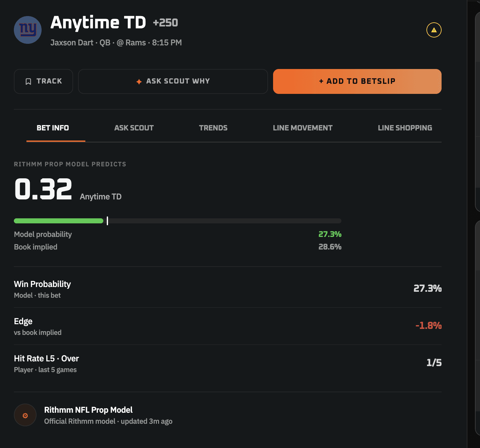Click the Hit Rate L5 · Over label
The image size is (480, 448).
pos(47,359)
